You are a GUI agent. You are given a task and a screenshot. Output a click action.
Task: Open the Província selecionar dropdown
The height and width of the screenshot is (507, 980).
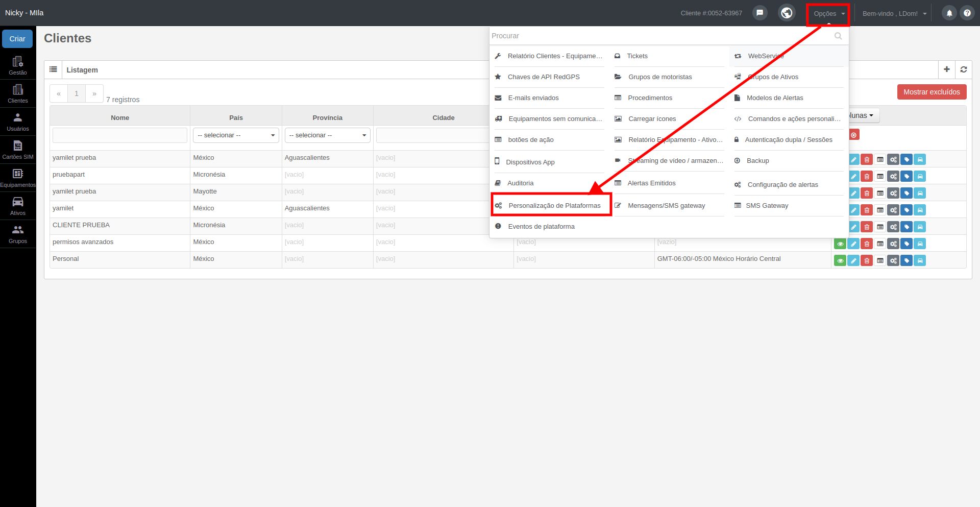pyautogui.click(x=327, y=135)
